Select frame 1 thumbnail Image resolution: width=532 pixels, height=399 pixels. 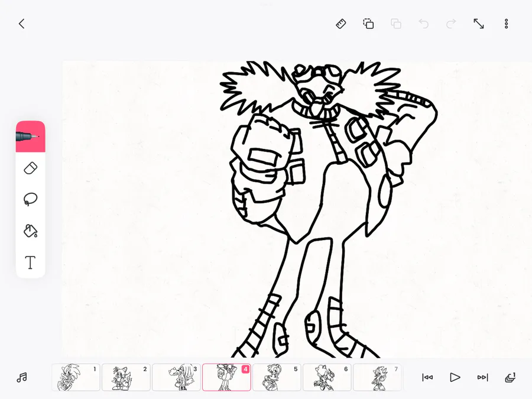76,377
